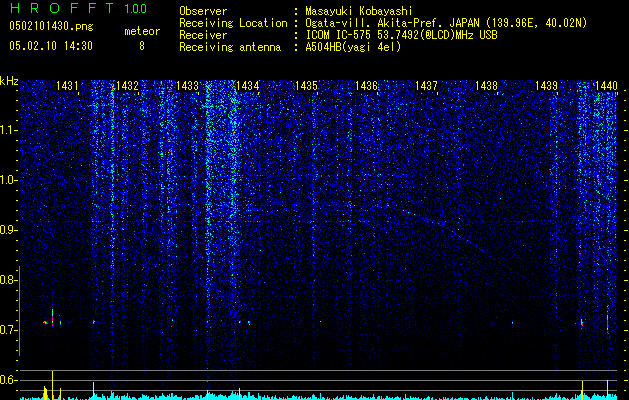Click the Receiver label
Viewport: 629px width, 400px height.
pyautogui.click(x=203, y=35)
